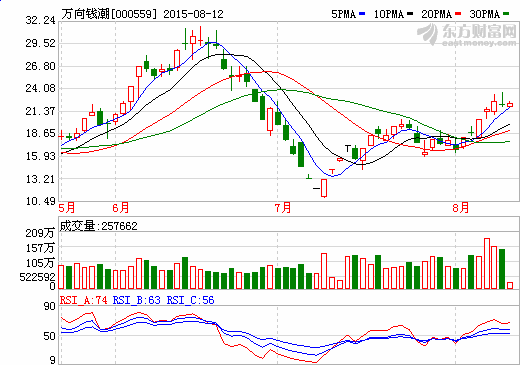Click the RSI_A:74 indicator label
Image resolution: width=520 pixels, height=365 pixels.
click(83, 300)
